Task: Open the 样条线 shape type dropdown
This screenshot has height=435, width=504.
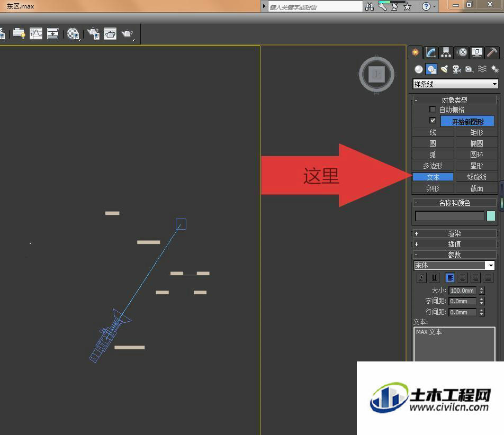Action: tap(455, 84)
